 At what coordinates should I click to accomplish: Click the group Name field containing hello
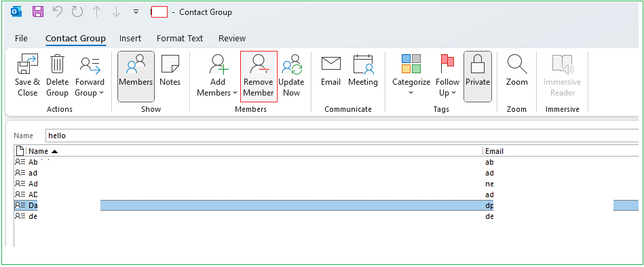point(343,136)
